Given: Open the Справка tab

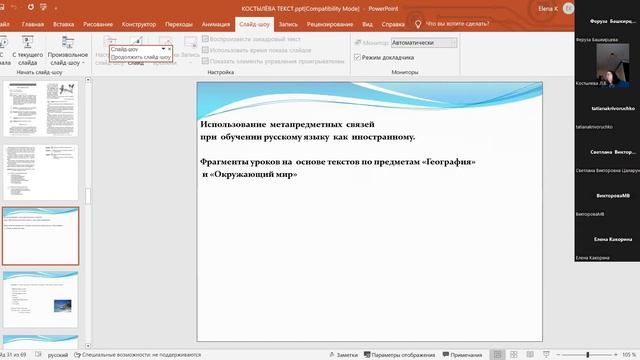Looking at the screenshot, I should [393, 24].
